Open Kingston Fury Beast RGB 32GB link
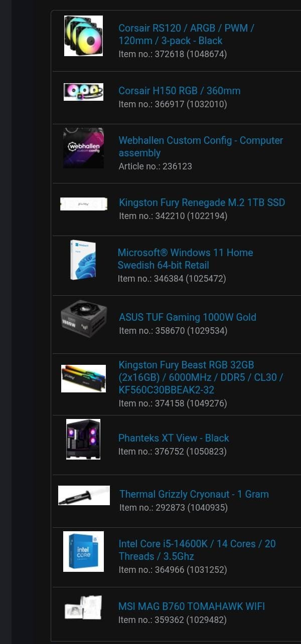This screenshot has width=301, height=644. point(201,377)
